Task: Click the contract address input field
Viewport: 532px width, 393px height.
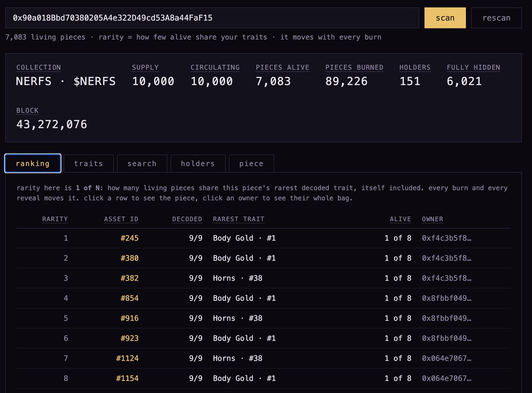Action: pos(212,18)
